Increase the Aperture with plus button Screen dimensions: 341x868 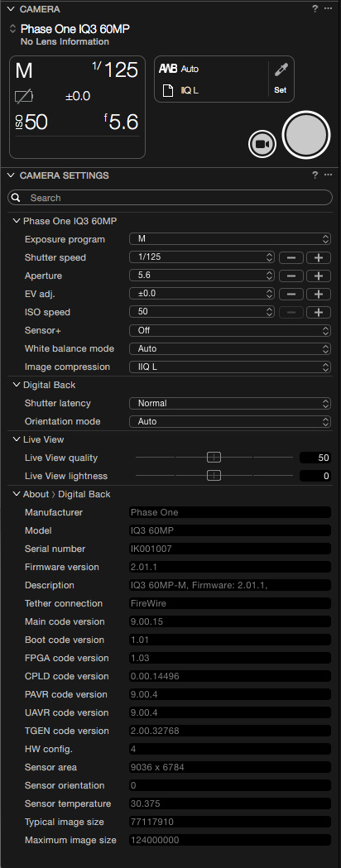(319, 276)
